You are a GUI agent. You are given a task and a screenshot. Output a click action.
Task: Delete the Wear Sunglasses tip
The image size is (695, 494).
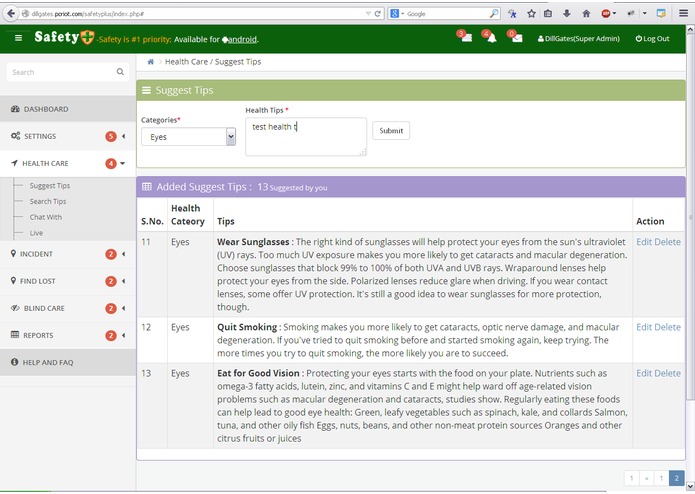(668, 242)
